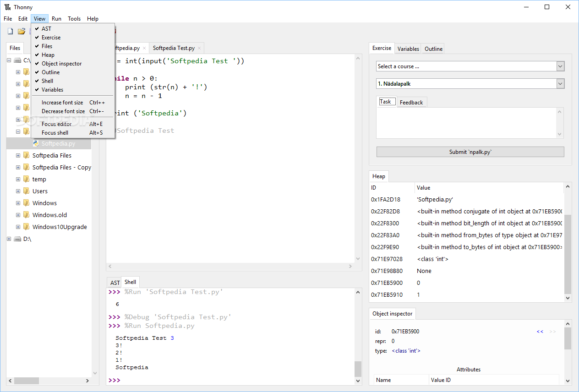Open the Help menu
The image size is (579, 392).
pyautogui.click(x=93, y=19)
